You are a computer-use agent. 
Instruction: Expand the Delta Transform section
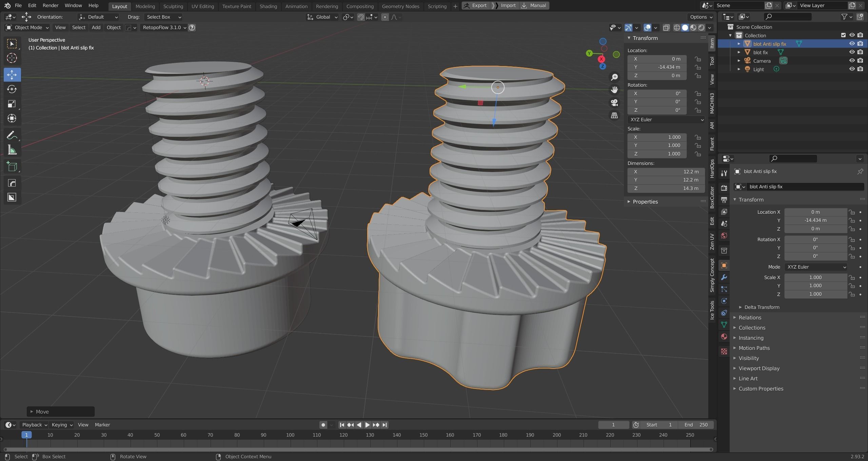(x=761, y=307)
